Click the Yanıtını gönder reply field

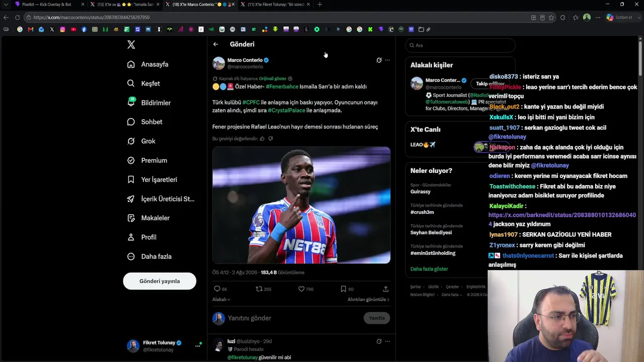(293, 318)
